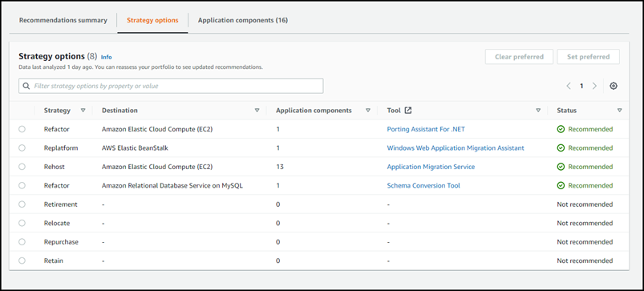This screenshot has width=644, height=291.
Task: Open table preferences gear icon
Action: coord(614,87)
